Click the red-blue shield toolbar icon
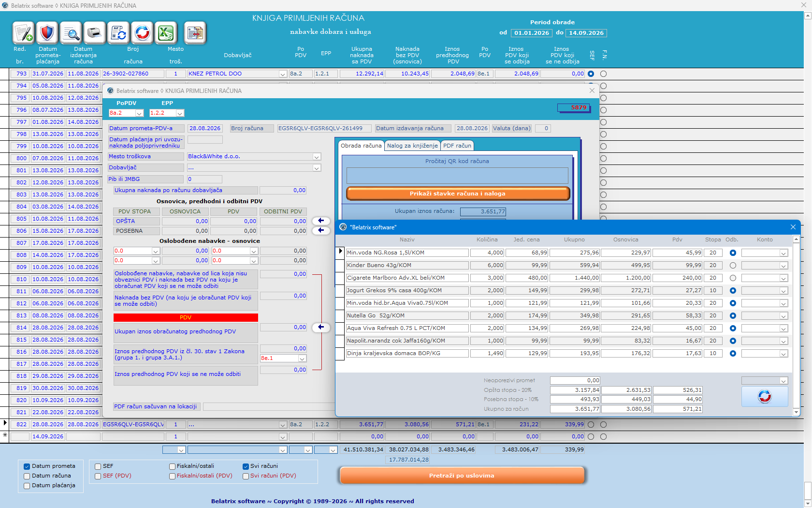The image size is (812, 508). coord(47,33)
